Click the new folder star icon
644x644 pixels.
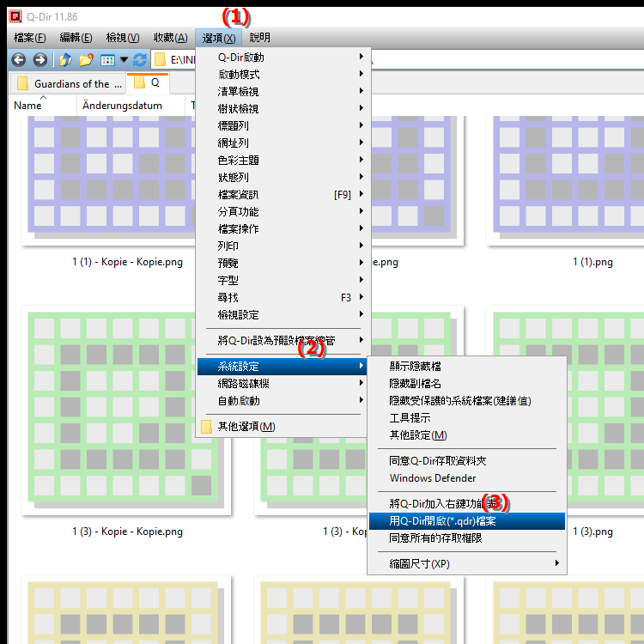tap(86, 60)
